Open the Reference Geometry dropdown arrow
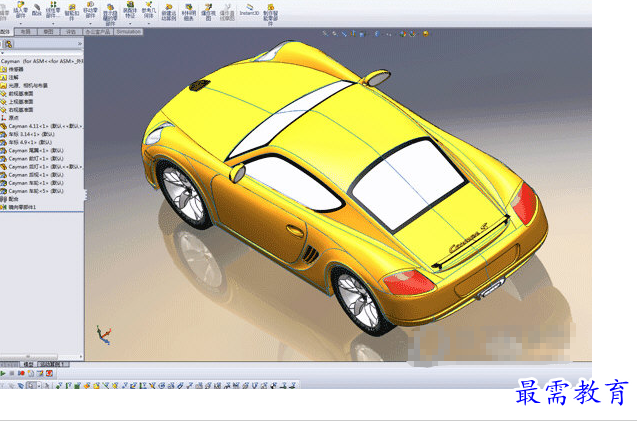This screenshot has width=637, height=424. [149, 24]
